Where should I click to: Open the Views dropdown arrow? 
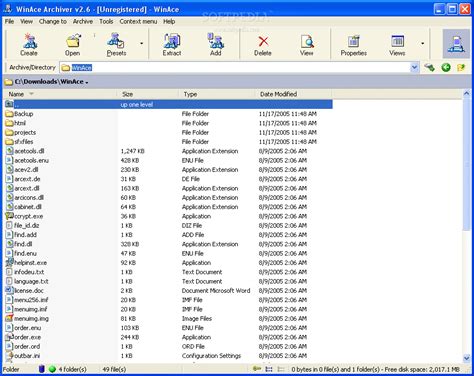422,44
